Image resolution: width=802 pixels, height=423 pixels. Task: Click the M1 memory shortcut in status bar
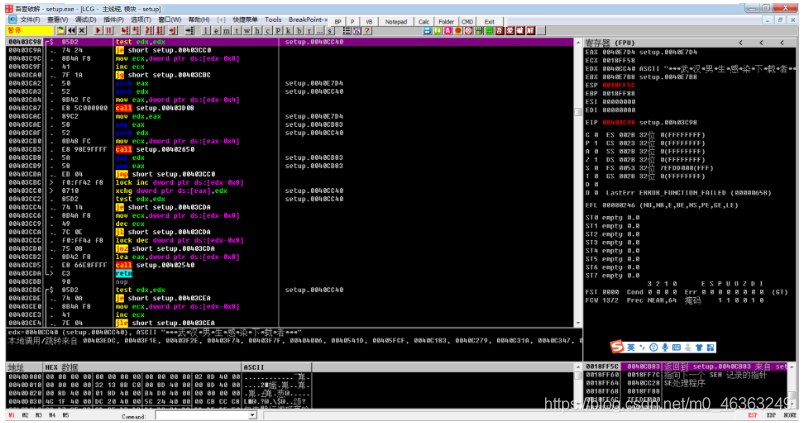pos(12,415)
